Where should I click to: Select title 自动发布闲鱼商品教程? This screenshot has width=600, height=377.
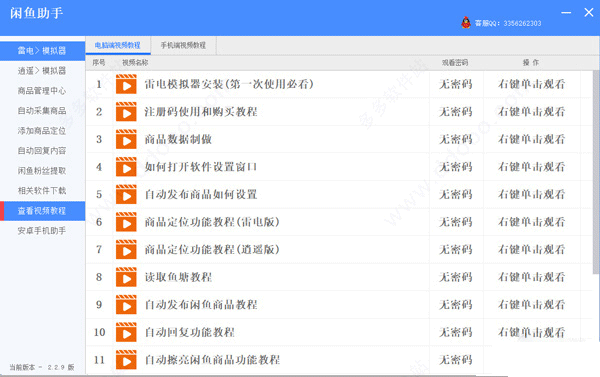[201, 305]
